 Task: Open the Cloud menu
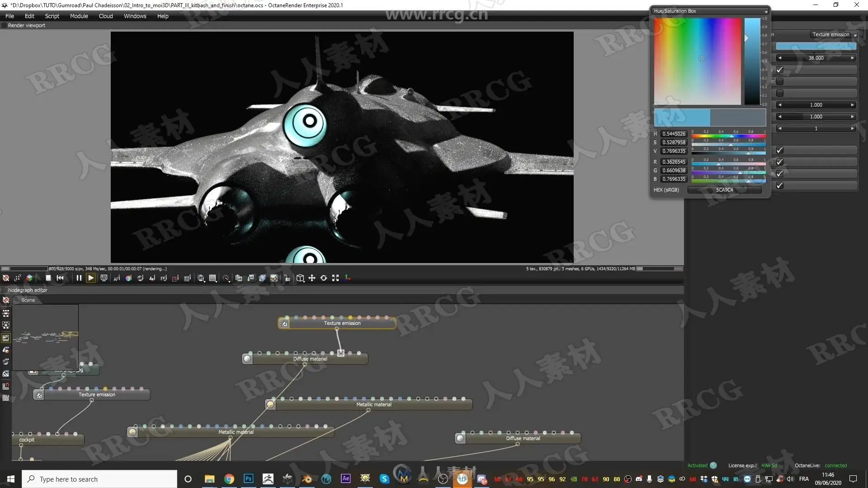click(x=106, y=16)
